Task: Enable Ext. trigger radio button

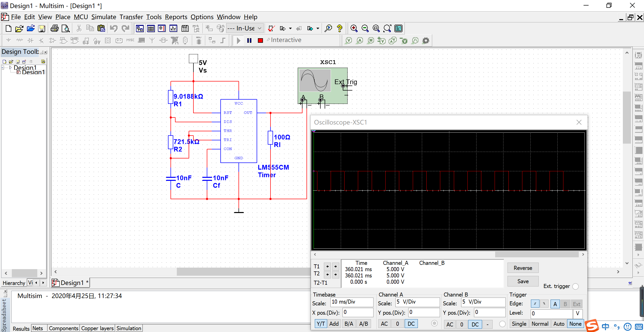Action: coord(575,286)
